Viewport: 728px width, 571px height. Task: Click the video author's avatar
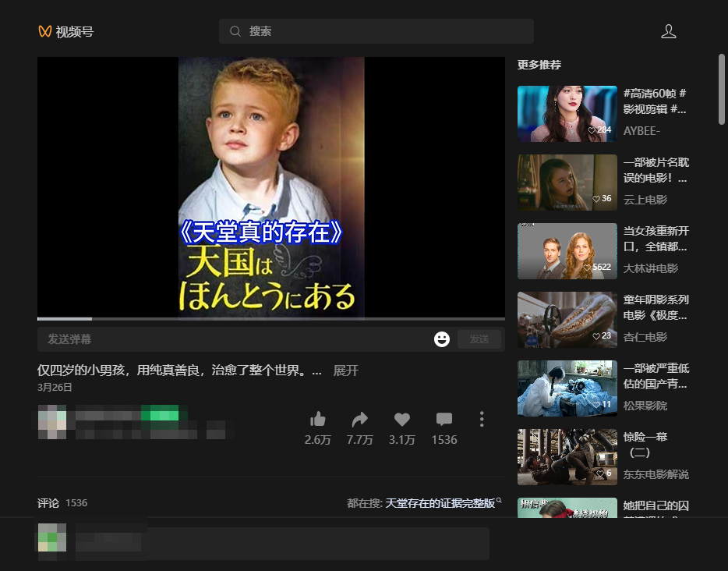[52, 422]
